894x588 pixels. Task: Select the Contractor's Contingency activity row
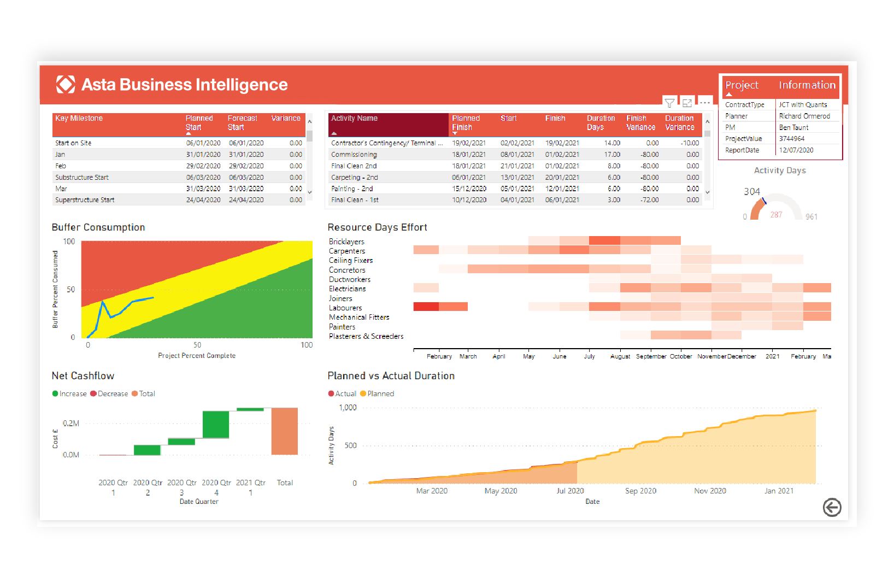point(515,143)
